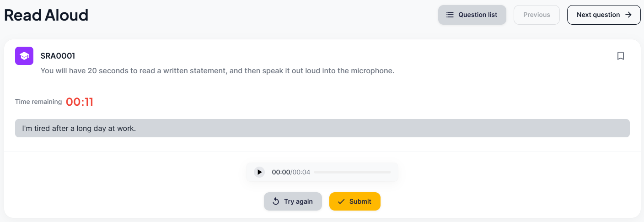Submit the recorded answer
Image resolution: width=644 pixels, height=222 pixels.
point(354,201)
